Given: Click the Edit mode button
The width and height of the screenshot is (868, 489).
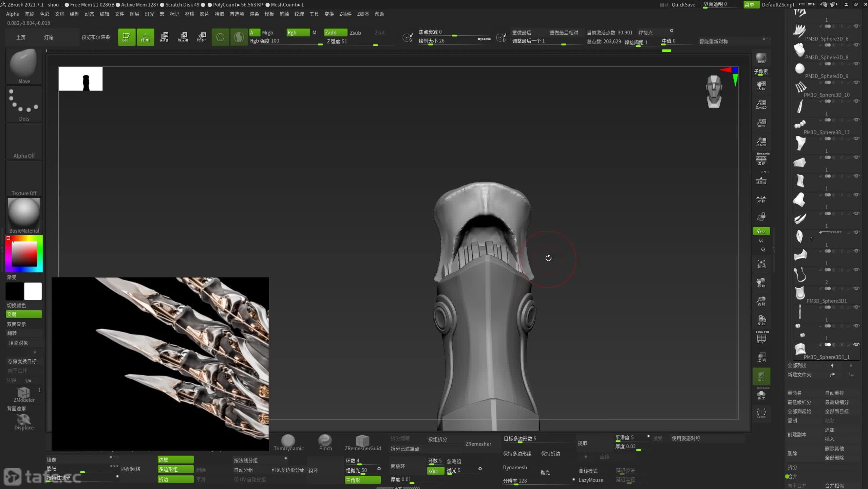Looking at the screenshot, I should 127,37.
